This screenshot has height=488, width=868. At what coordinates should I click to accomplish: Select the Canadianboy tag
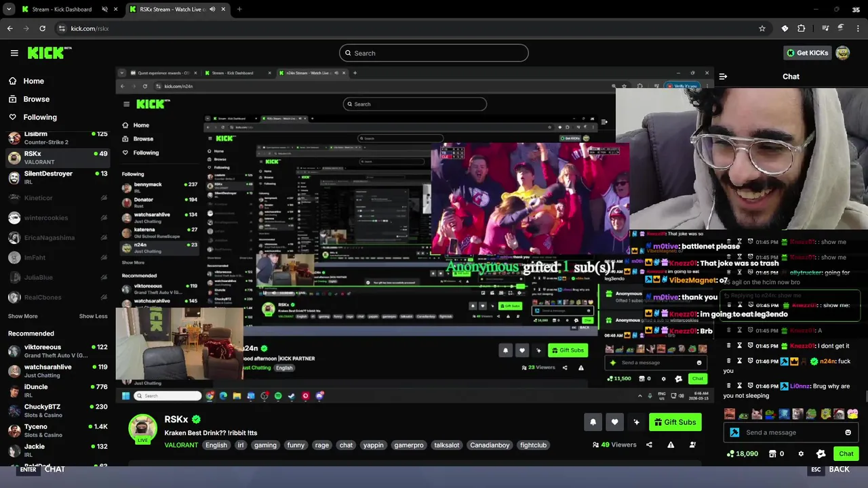[x=490, y=445]
